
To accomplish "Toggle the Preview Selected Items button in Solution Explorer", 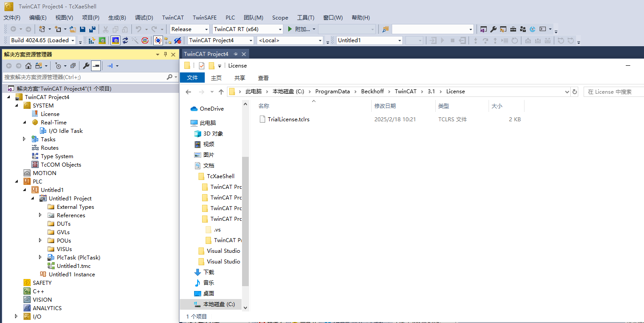I will click(x=96, y=66).
